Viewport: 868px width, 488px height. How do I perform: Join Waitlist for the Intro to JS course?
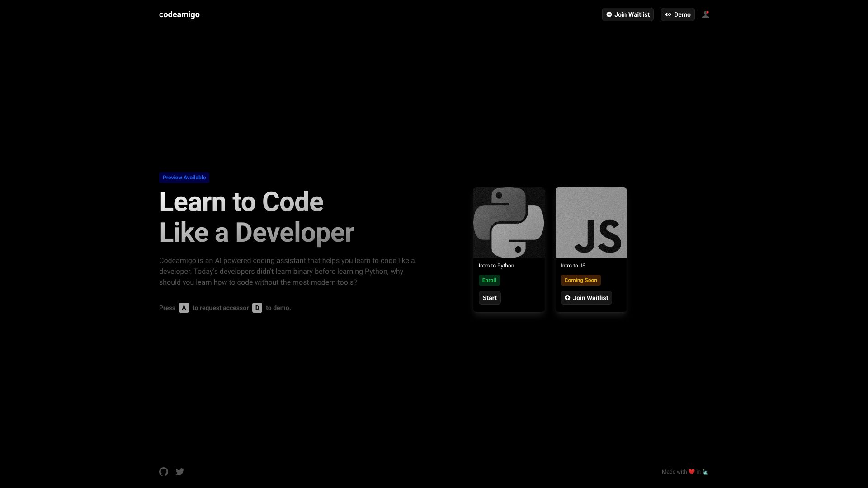(586, 298)
